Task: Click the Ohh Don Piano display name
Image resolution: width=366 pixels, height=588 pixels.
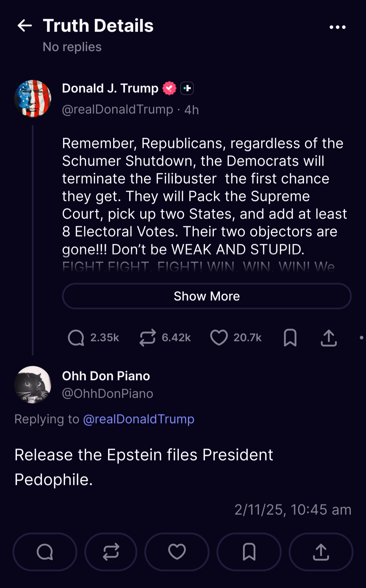Action: tap(106, 376)
